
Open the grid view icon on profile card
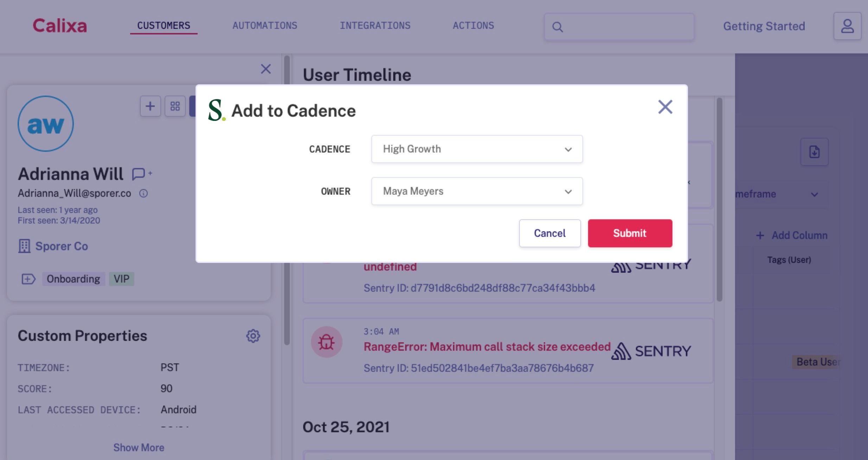pos(175,106)
